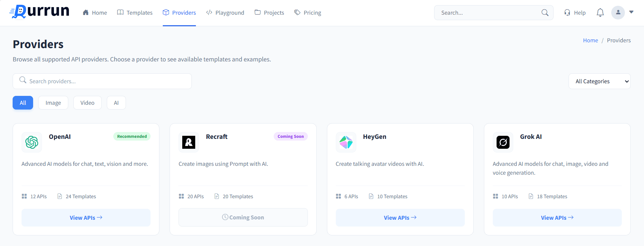Click the templates document icon on OpenAI card

click(60, 196)
